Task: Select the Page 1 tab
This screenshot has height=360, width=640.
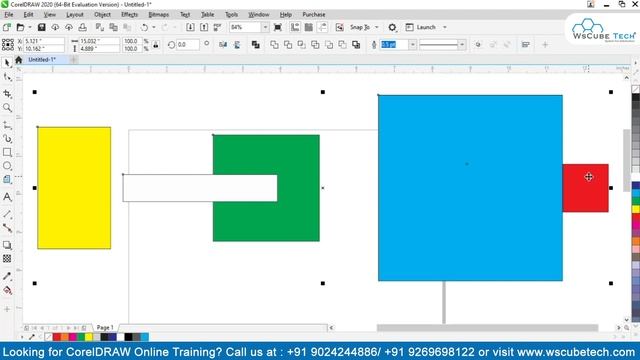Action: point(105,327)
